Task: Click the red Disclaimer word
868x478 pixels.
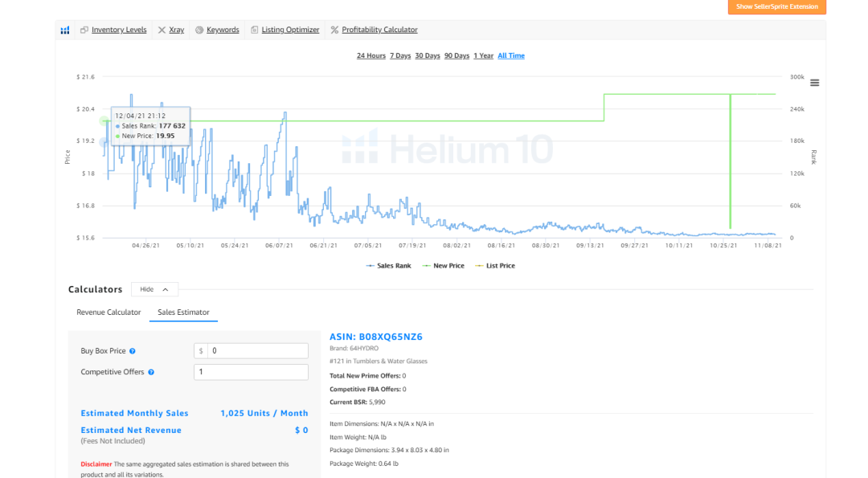Action: point(96,464)
